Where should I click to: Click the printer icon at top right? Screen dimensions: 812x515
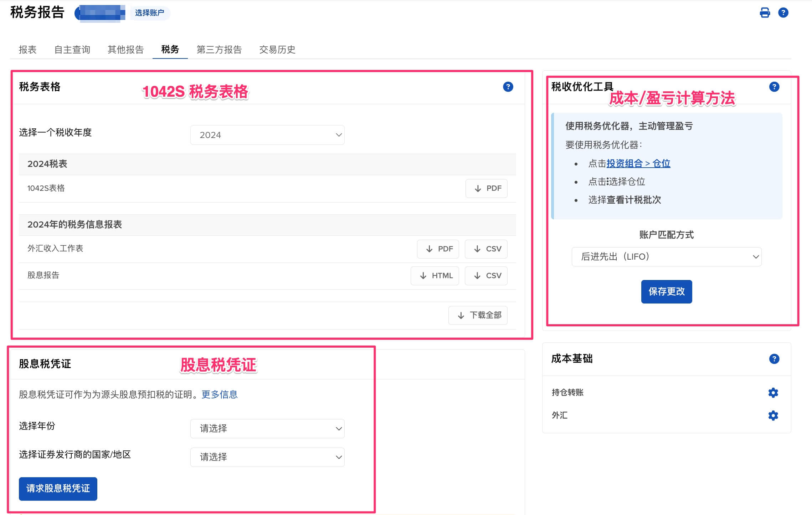pos(765,13)
